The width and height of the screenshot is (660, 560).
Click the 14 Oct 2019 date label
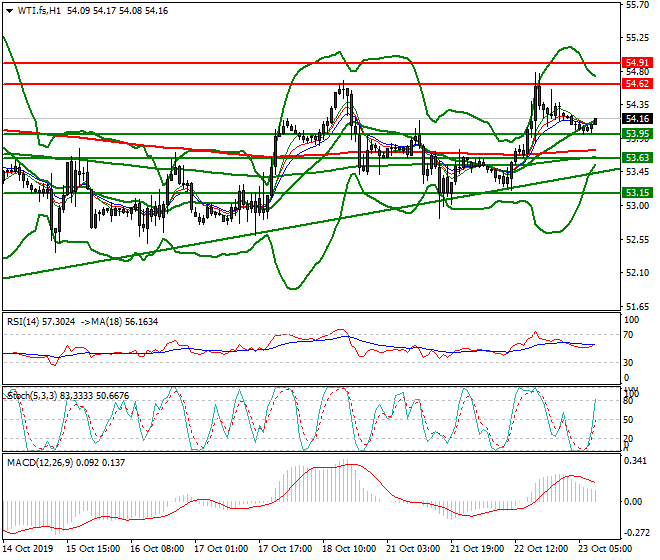(x=28, y=549)
